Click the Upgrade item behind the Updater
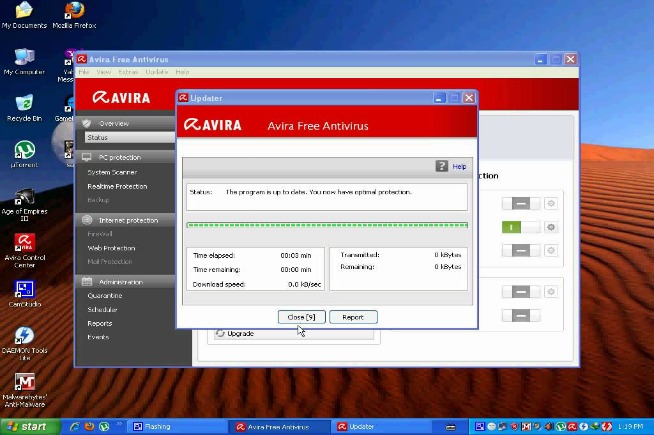This screenshot has width=654, height=435. [x=294, y=334]
